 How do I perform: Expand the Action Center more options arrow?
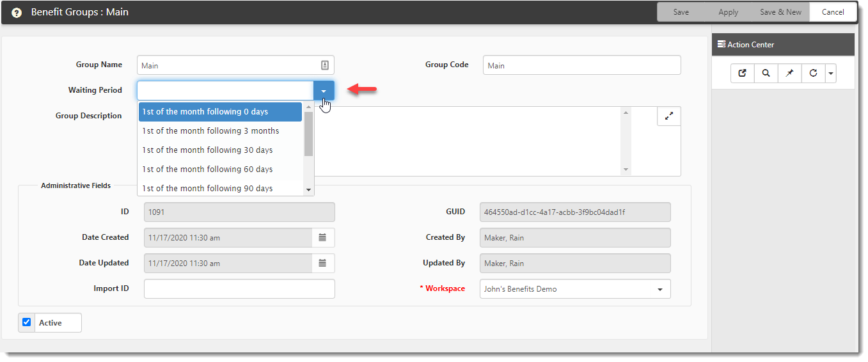830,74
